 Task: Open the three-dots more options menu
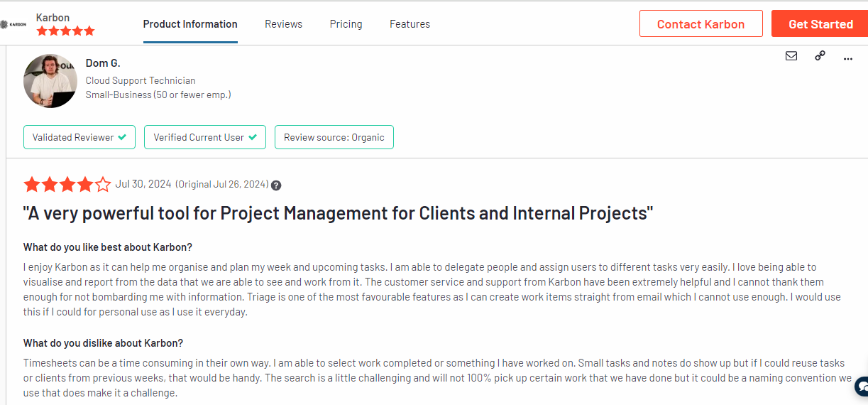847,59
